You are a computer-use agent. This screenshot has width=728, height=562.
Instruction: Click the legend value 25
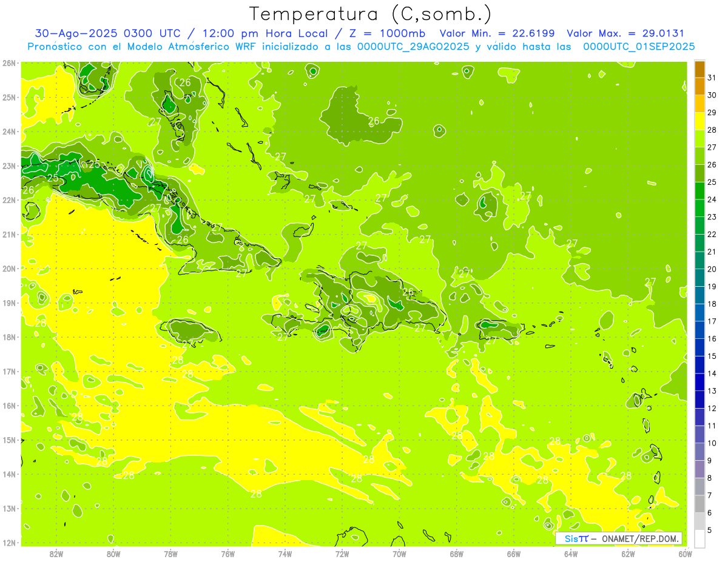[x=712, y=182]
